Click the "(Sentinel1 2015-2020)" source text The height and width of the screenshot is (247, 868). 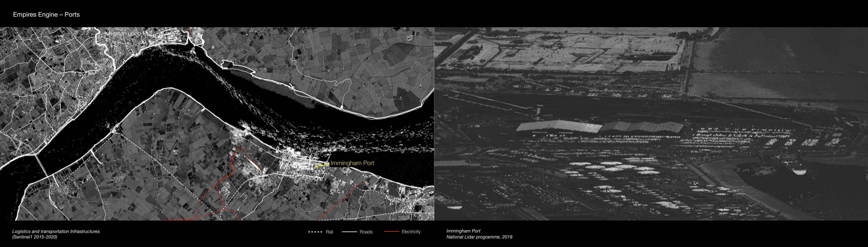tap(35, 237)
